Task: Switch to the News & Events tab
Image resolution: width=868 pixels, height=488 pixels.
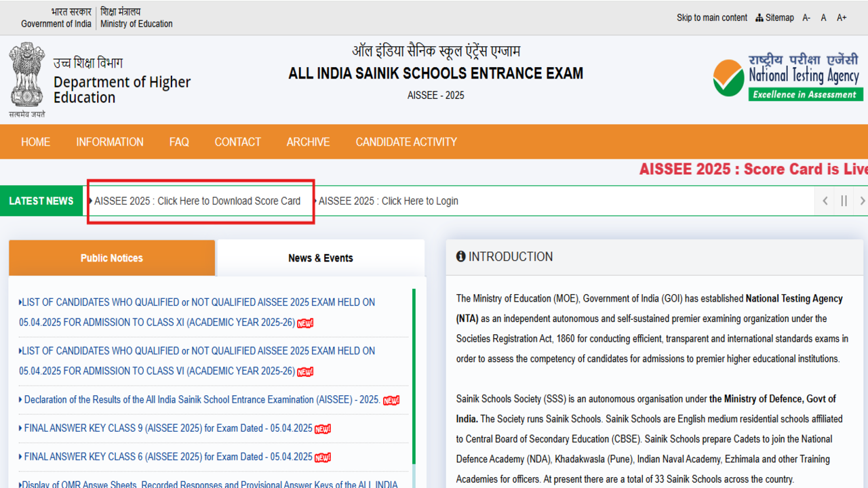Action: click(x=321, y=258)
